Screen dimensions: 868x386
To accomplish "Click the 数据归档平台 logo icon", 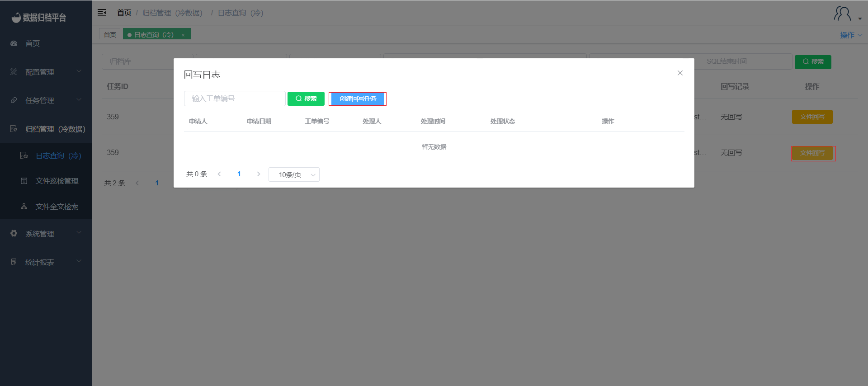I will [16, 17].
